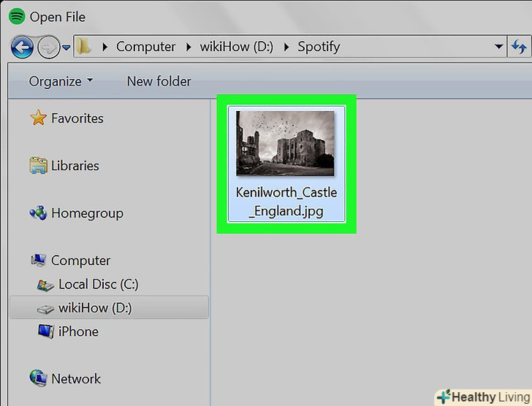Select the Kenilworth Castle image thumbnail

pos(285,143)
